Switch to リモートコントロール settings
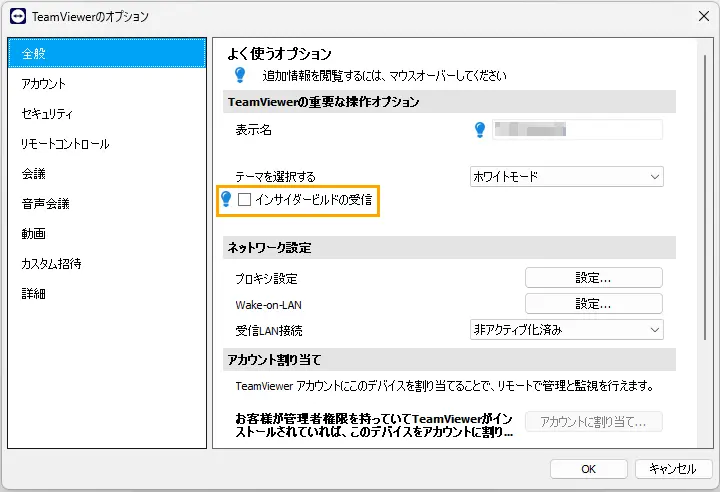 (x=107, y=144)
